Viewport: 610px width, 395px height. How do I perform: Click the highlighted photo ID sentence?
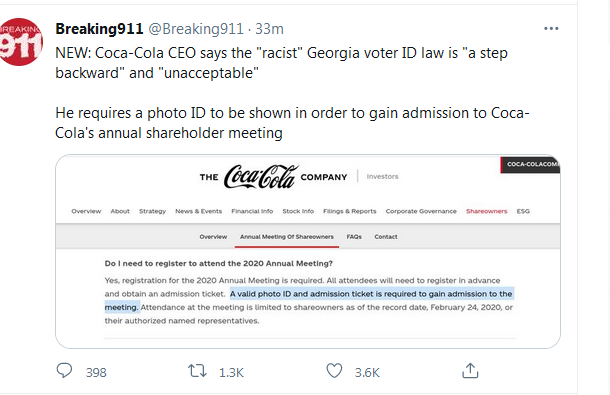pos(309,300)
